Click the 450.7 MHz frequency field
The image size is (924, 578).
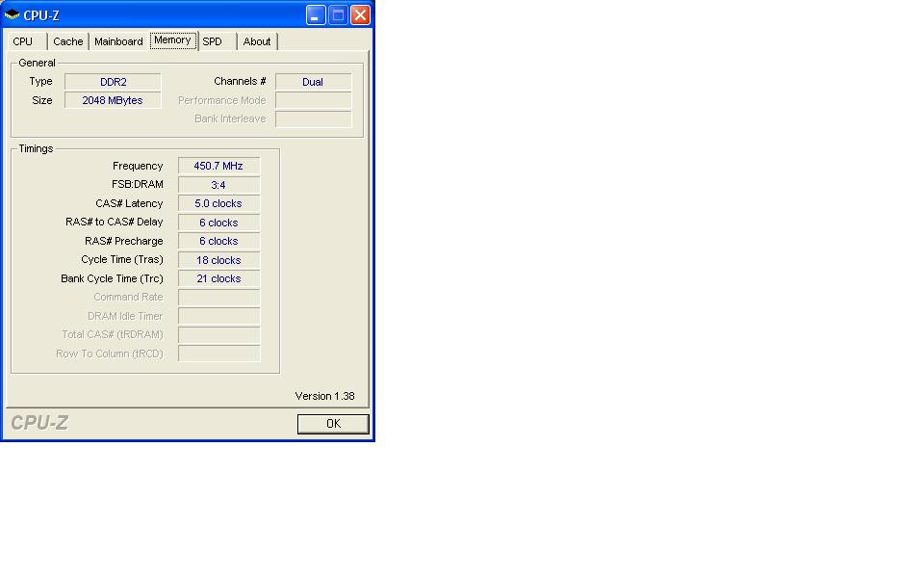pos(218,166)
